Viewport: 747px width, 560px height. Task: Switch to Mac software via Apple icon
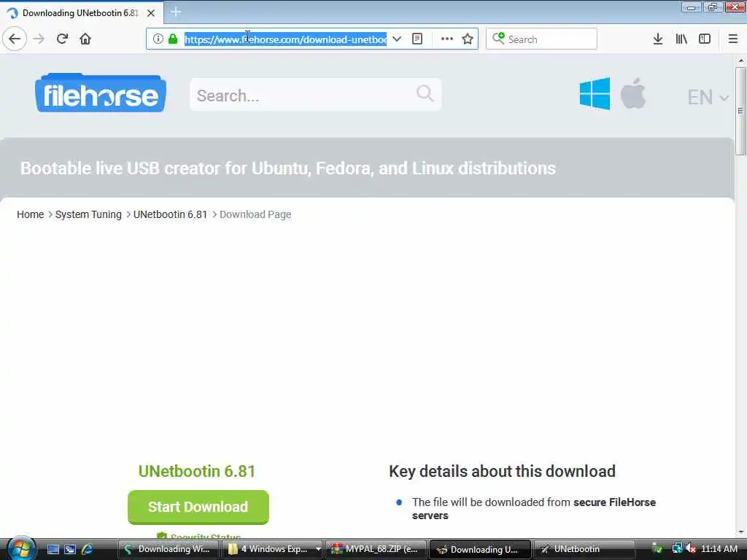click(x=633, y=93)
